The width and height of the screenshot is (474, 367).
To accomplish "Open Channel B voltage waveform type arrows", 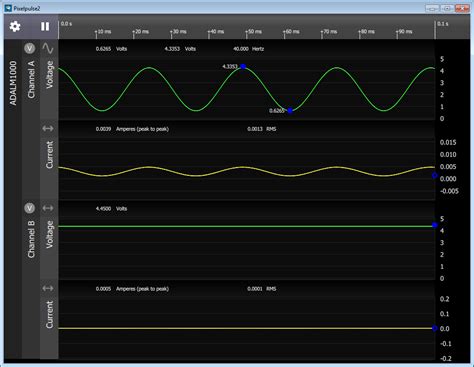I will tap(48, 208).
